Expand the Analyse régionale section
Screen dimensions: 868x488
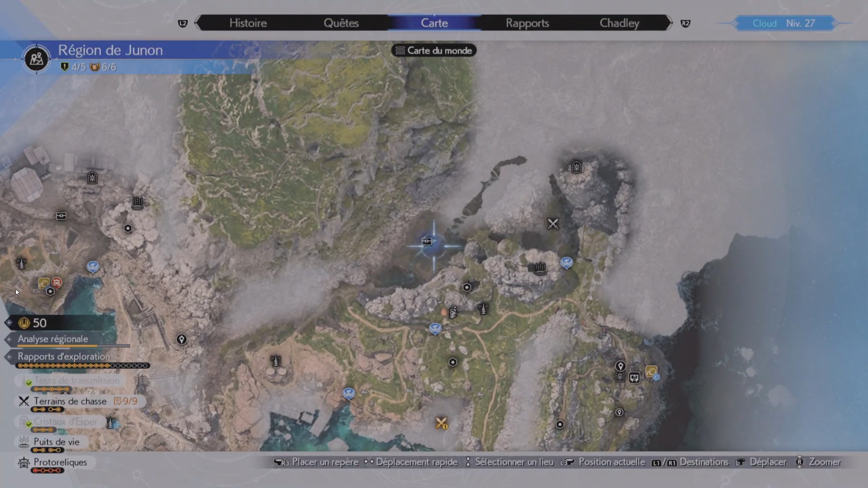pyautogui.click(x=53, y=339)
